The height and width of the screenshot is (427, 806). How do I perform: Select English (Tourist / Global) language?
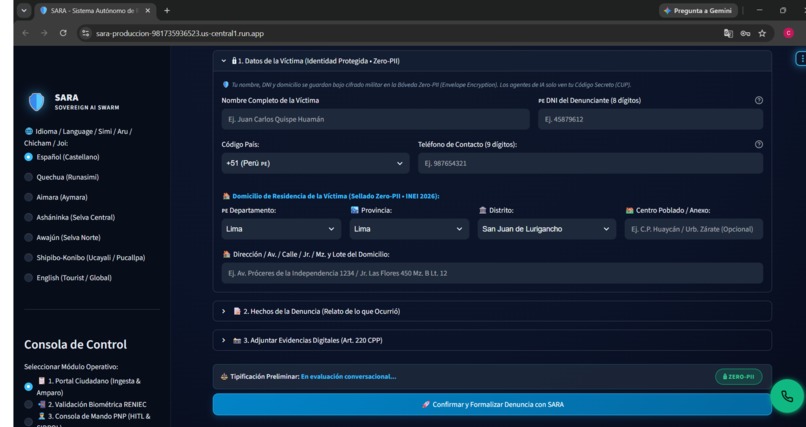point(68,277)
